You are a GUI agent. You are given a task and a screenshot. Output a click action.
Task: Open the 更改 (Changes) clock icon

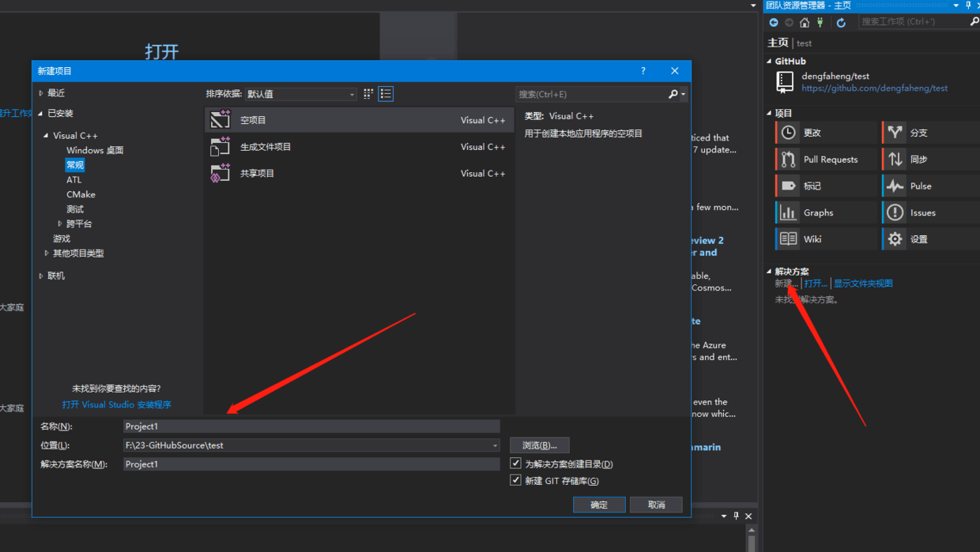point(788,133)
